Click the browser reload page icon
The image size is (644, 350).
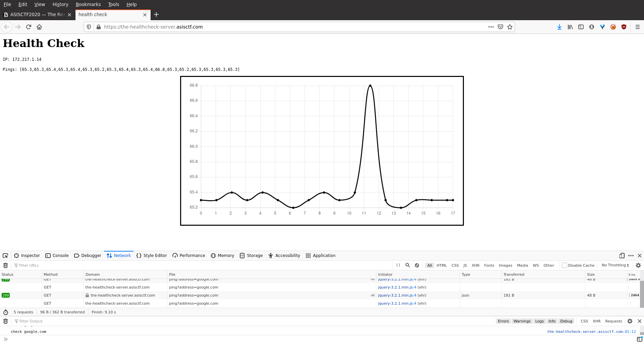pyautogui.click(x=29, y=27)
